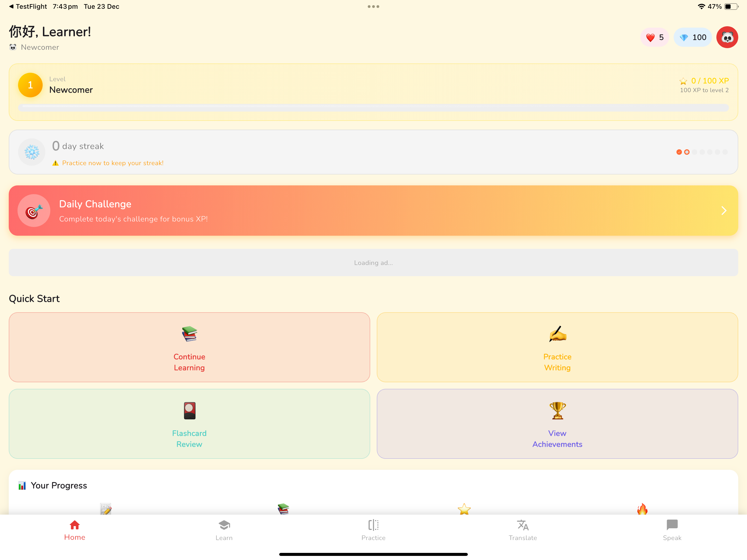Switch to the Learn tab
The width and height of the screenshot is (747, 560).
coord(224,530)
